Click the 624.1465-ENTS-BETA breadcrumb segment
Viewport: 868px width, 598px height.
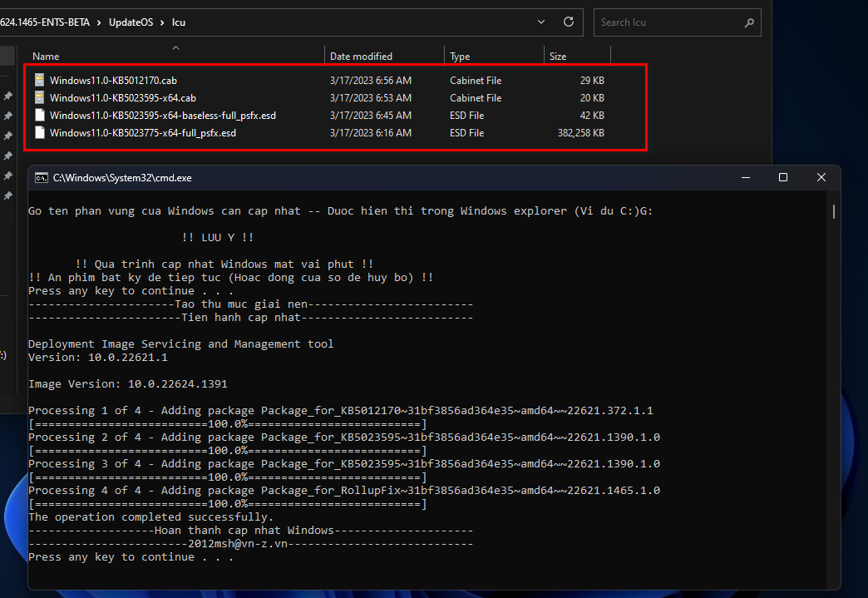pos(44,22)
